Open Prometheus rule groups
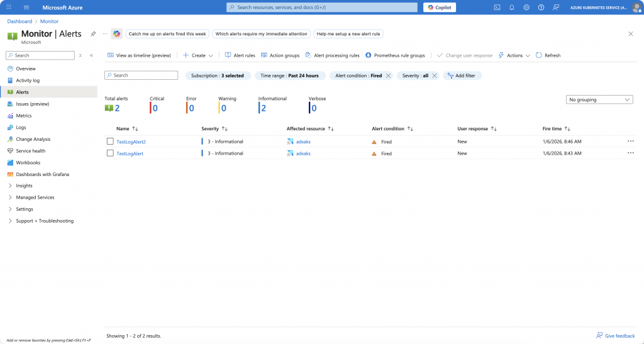 (x=395, y=55)
